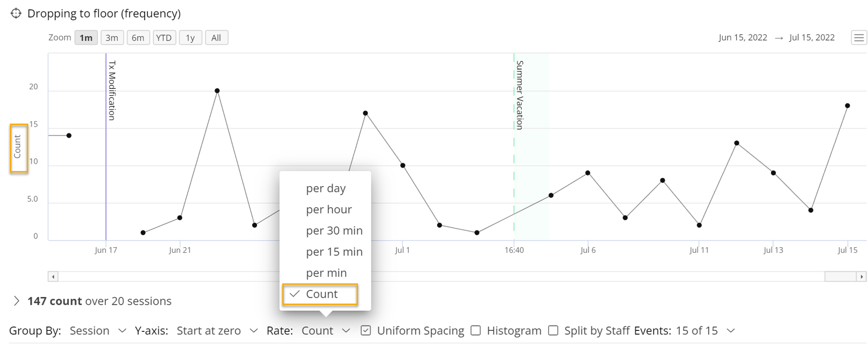The image size is (868, 344).
Task: Toggle the Uniform Spacing checkbox
Action: coord(366,330)
